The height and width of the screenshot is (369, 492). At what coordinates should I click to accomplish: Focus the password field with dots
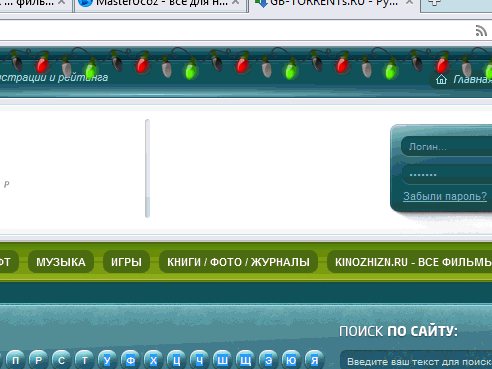click(x=447, y=174)
